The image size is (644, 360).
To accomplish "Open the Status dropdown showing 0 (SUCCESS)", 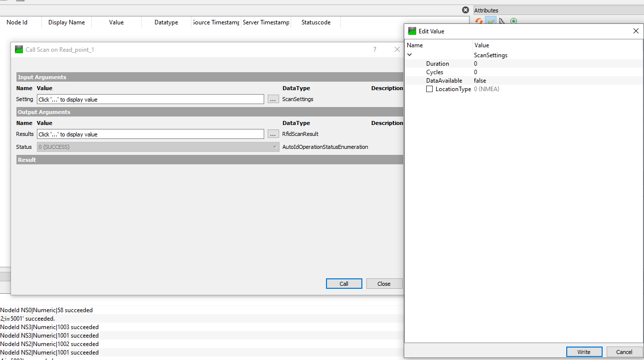I will coord(275,146).
